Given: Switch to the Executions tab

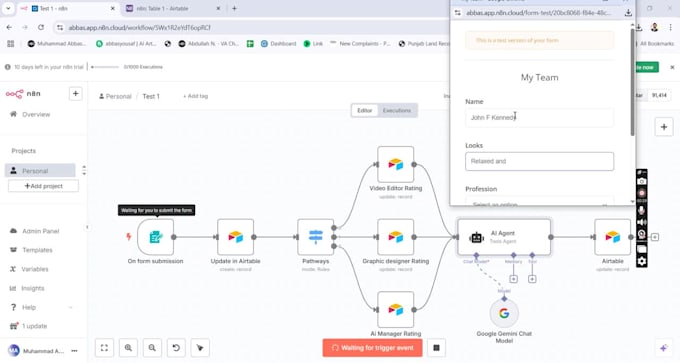Looking at the screenshot, I should (396, 111).
